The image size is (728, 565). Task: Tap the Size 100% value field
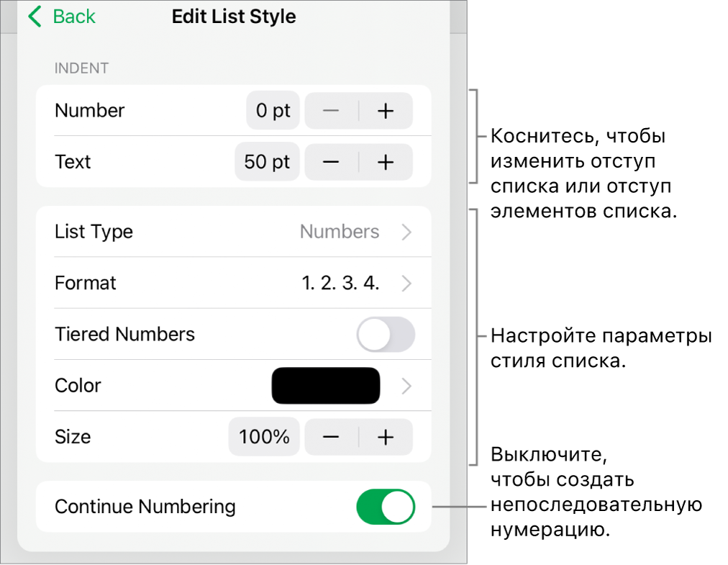(264, 437)
